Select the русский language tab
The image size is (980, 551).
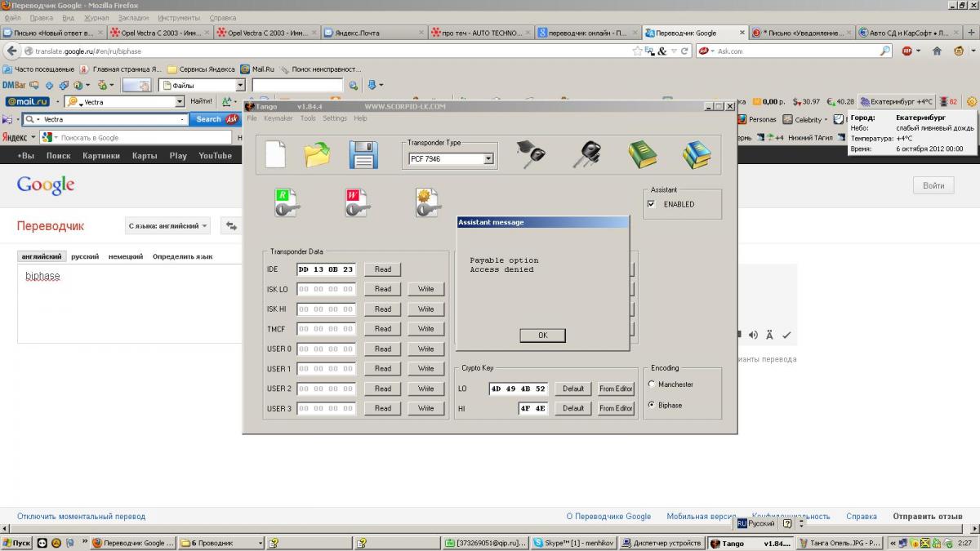[x=84, y=256]
